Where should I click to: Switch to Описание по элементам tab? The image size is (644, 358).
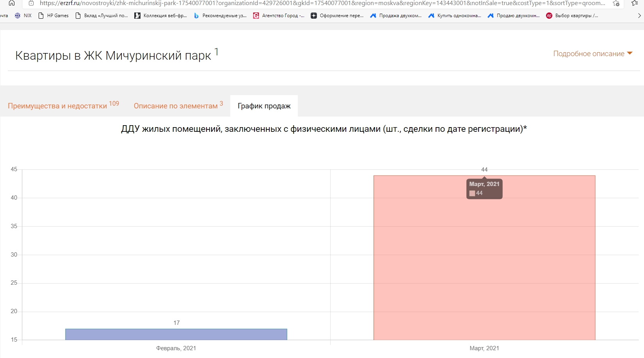click(x=178, y=106)
